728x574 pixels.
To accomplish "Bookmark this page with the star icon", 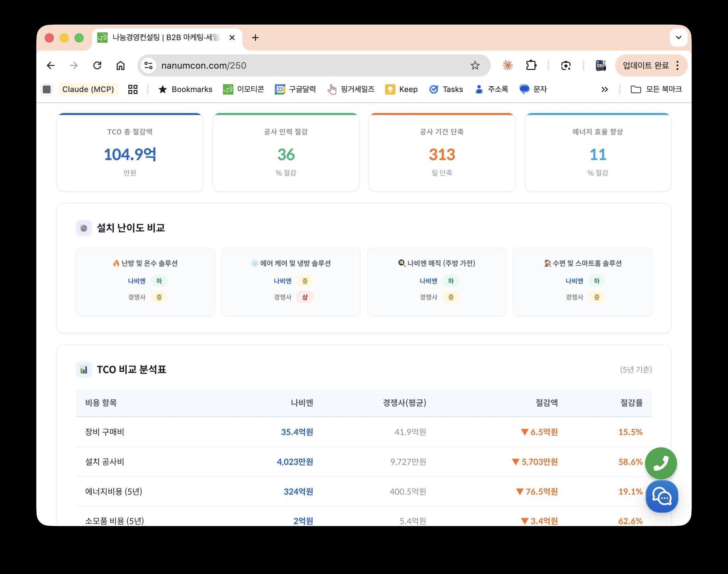I will coord(475,65).
